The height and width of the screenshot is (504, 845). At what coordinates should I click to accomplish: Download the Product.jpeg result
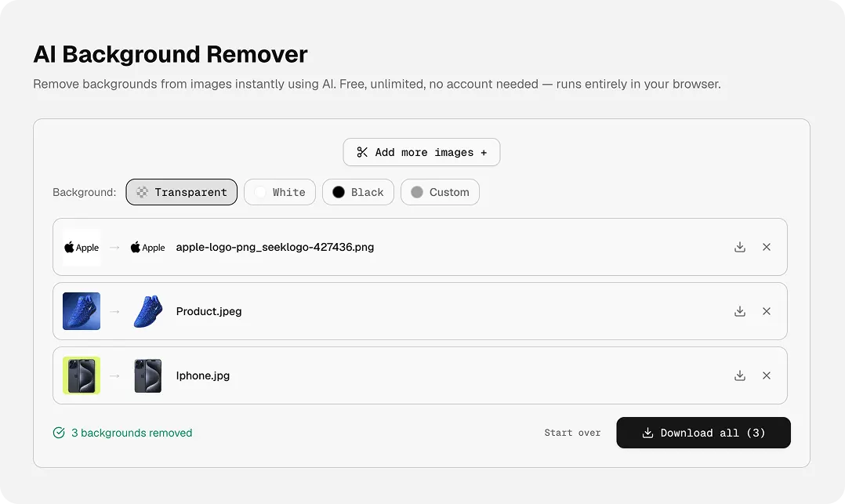(740, 311)
